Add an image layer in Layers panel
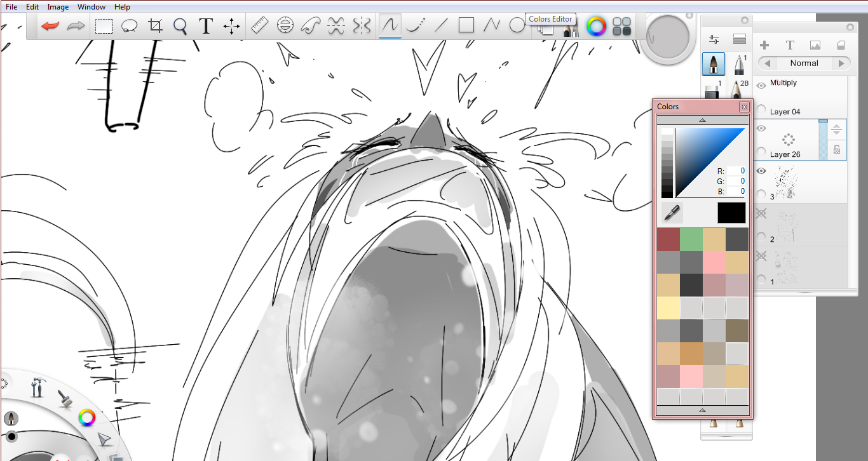The image size is (868, 461). pyautogui.click(x=815, y=45)
